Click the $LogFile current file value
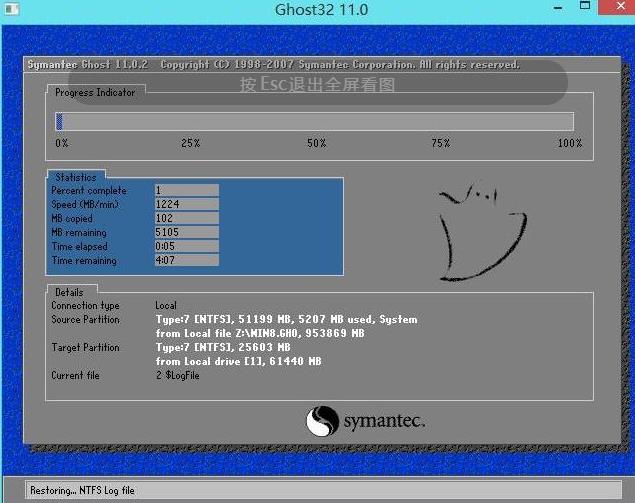This screenshot has height=503, width=635. coord(177,375)
